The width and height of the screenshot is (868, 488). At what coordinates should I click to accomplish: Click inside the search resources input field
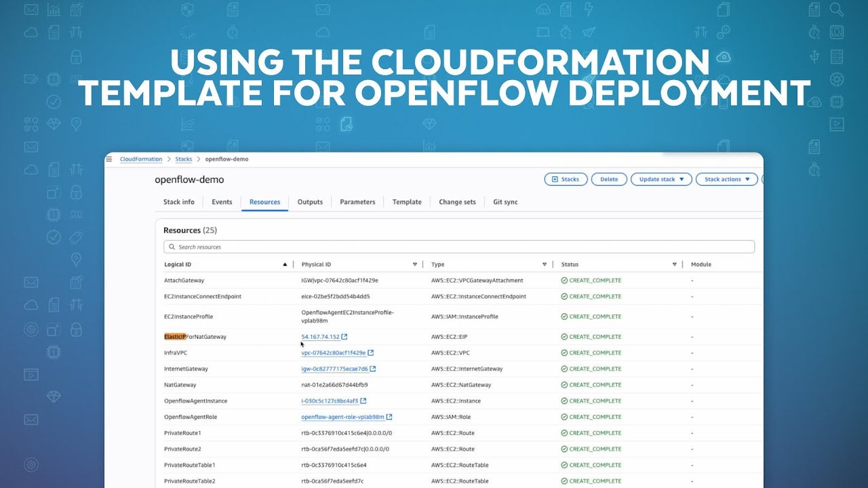(x=271, y=245)
